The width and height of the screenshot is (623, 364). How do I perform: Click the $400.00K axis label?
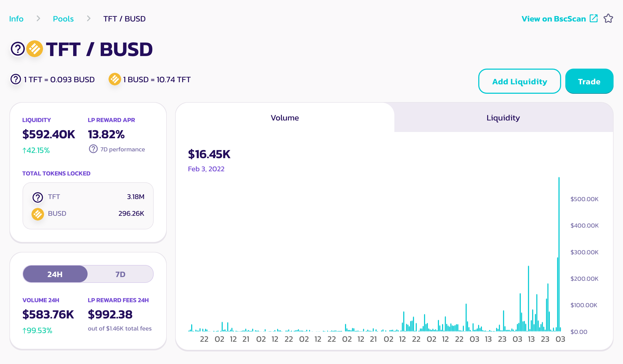point(584,225)
